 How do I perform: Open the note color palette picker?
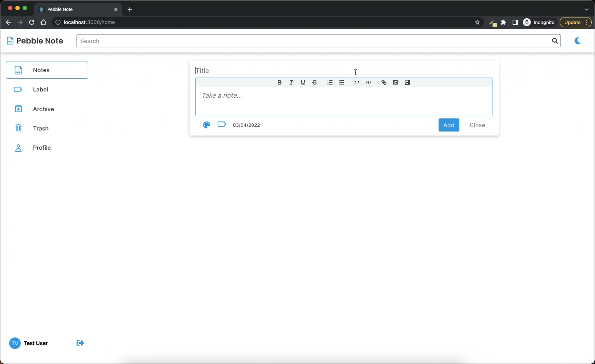tap(206, 125)
